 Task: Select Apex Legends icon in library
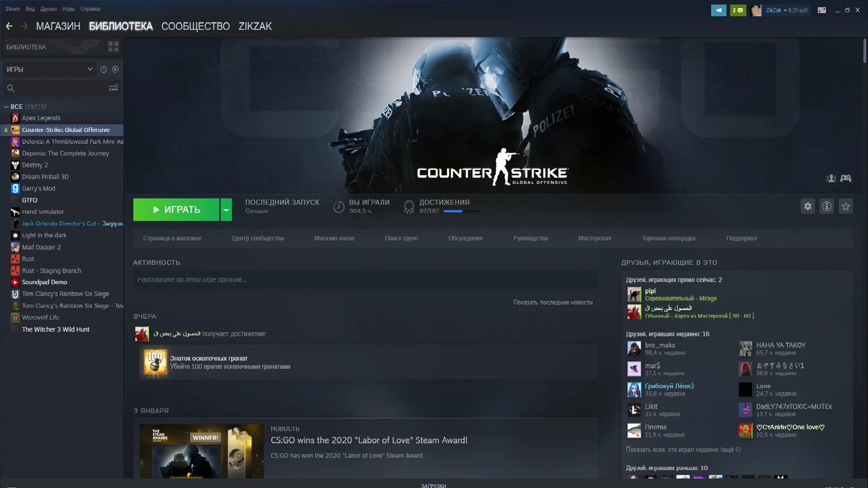click(15, 118)
